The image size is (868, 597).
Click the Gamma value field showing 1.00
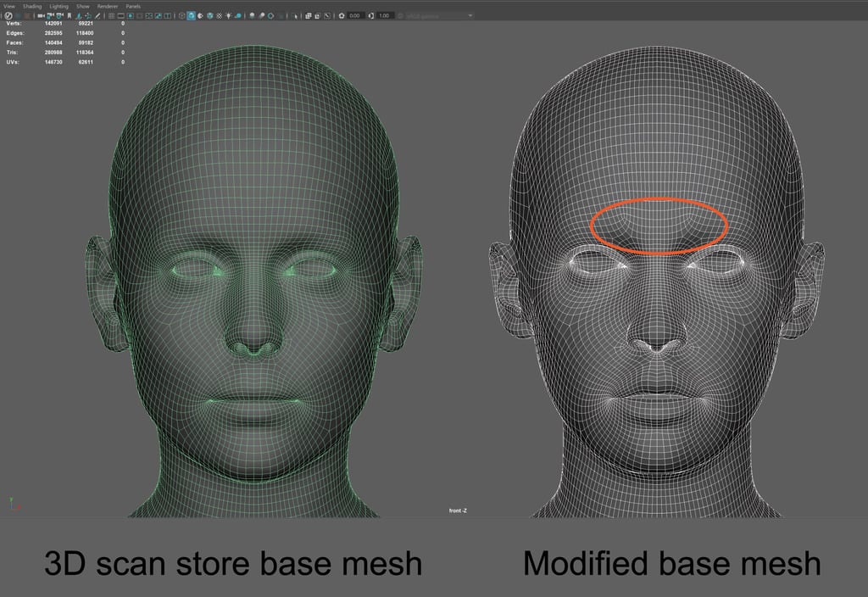(x=385, y=15)
